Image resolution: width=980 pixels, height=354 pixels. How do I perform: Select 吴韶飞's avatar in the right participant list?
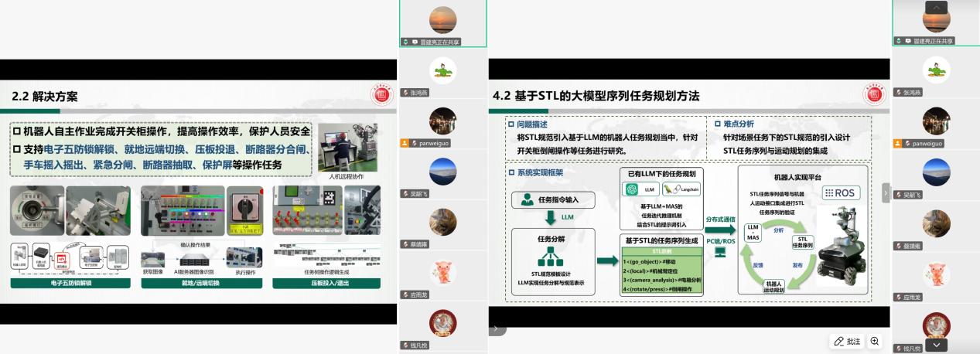935,172
